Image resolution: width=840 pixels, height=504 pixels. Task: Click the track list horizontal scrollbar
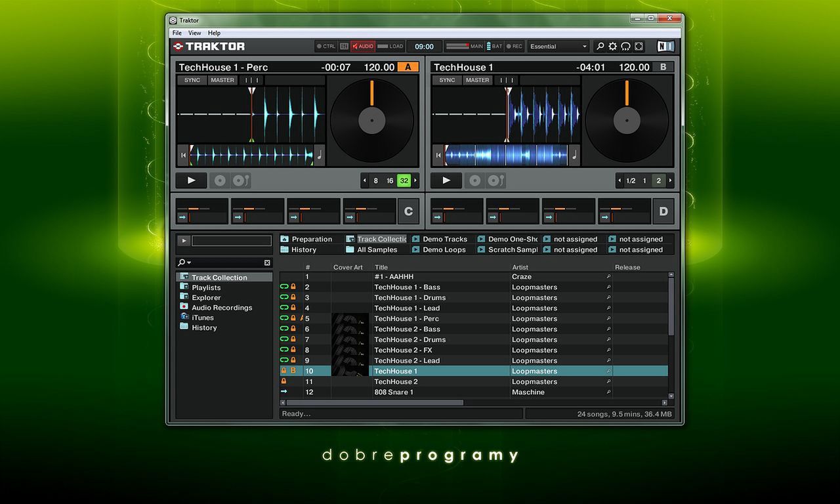pyautogui.click(x=375, y=402)
